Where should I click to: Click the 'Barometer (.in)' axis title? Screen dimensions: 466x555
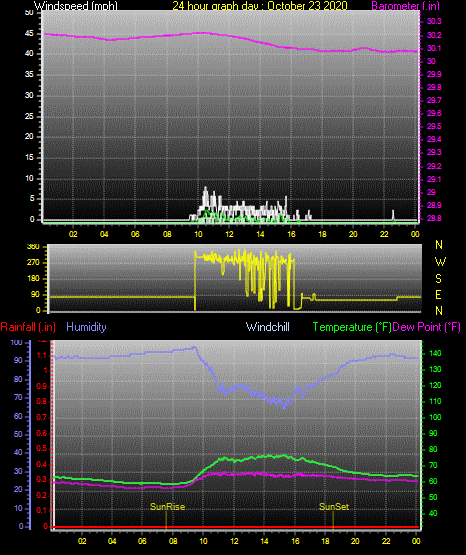point(404,5)
